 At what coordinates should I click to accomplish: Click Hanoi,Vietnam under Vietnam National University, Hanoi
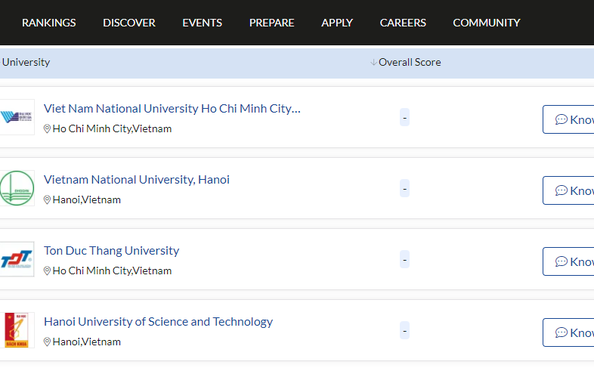tap(87, 200)
